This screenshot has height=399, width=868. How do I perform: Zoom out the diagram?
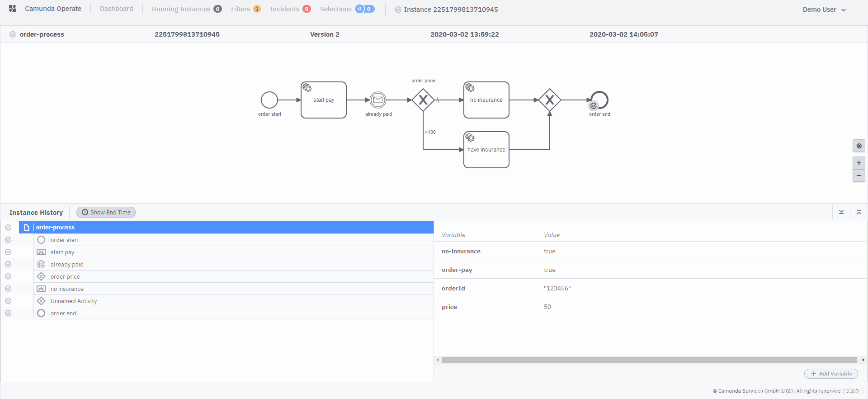[859, 176]
